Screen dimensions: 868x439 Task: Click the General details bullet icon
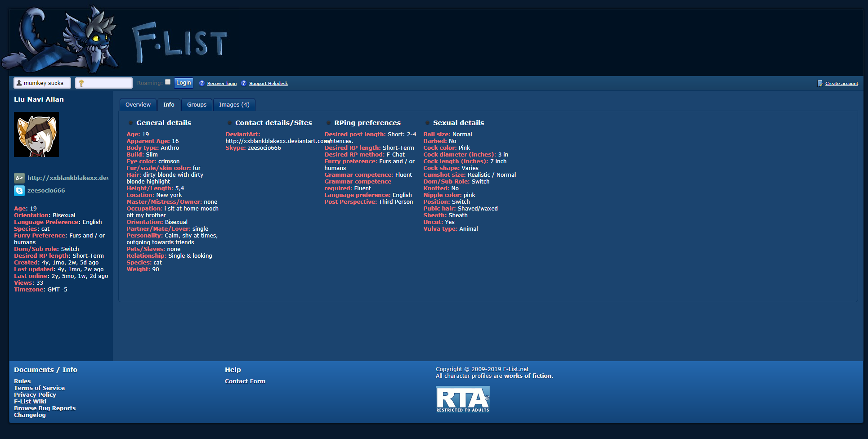131,123
